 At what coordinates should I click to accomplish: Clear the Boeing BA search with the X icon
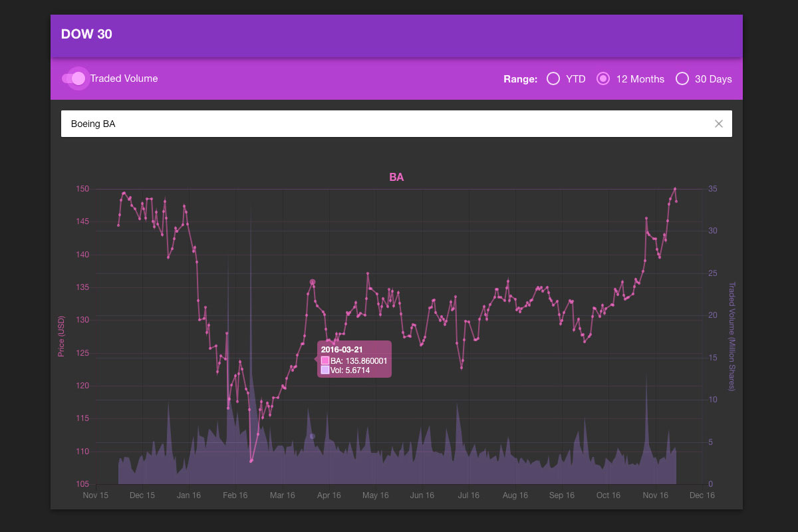(718, 124)
